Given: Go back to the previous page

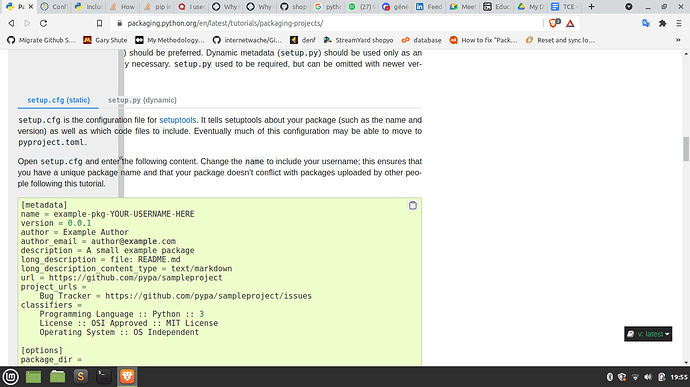Looking at the screenshot, I should 11,23.
